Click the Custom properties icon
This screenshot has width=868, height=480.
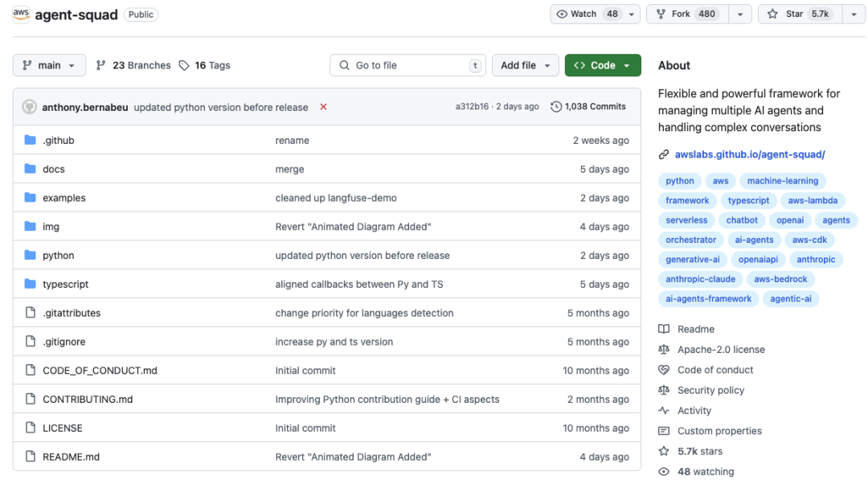tap(664, 431)
